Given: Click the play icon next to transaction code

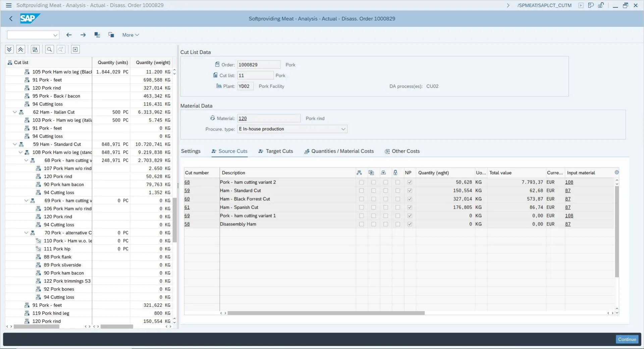Looking at the screenshot, I should pyautogui.click(x=581, y=5).
